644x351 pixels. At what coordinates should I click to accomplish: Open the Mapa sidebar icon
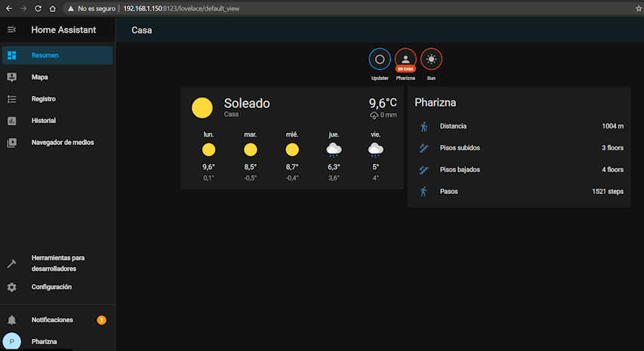(11, 77)
